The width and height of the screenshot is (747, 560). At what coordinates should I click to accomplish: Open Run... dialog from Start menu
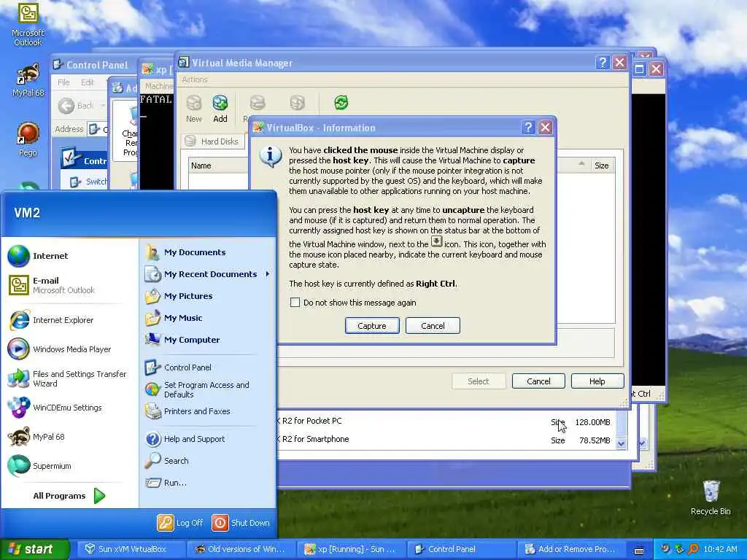(207, 483)
